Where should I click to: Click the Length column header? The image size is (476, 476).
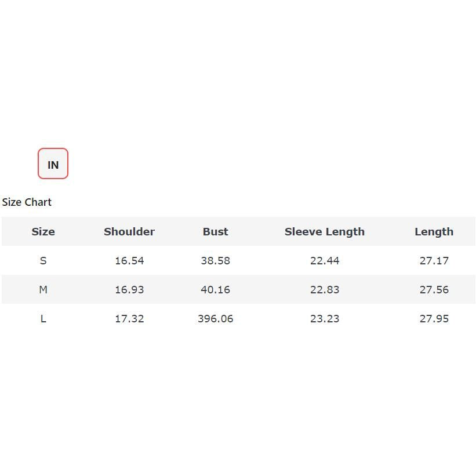point(434,232)
